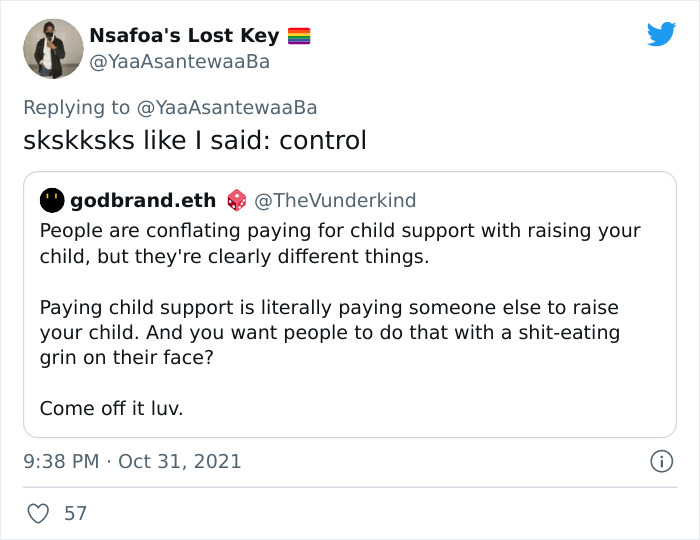
Task: Follow the Replying to @YaaAsantewaaBa link
Action: click(170, 108)
